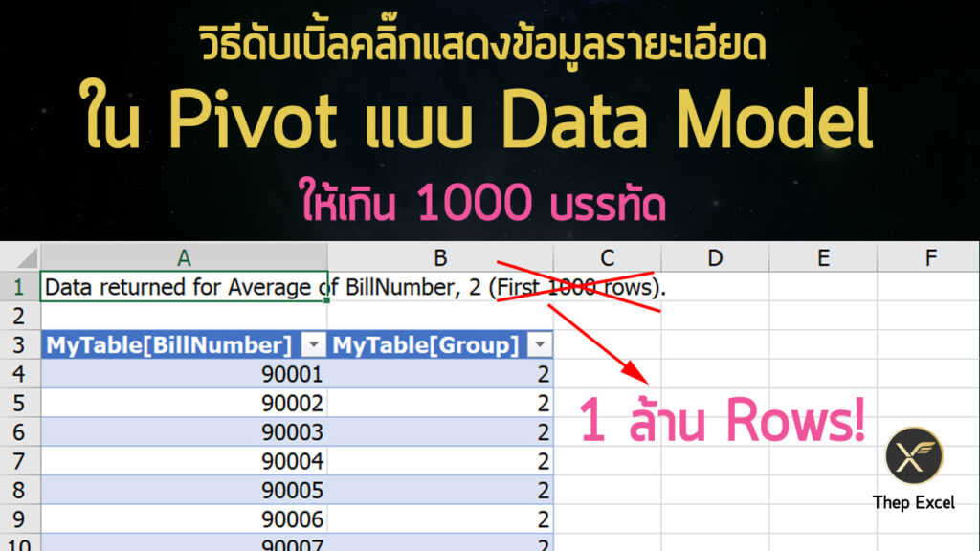Click the cell containing 90001
The width and height of the screenshot is (980, 551).
tap(184, 375)
